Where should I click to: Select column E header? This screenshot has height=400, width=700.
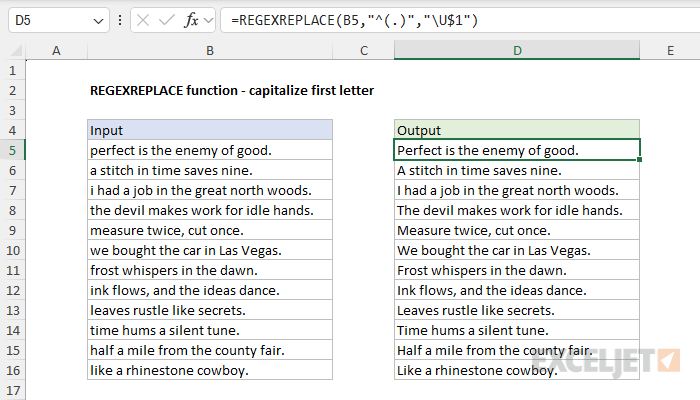click(x=669, y=50)
